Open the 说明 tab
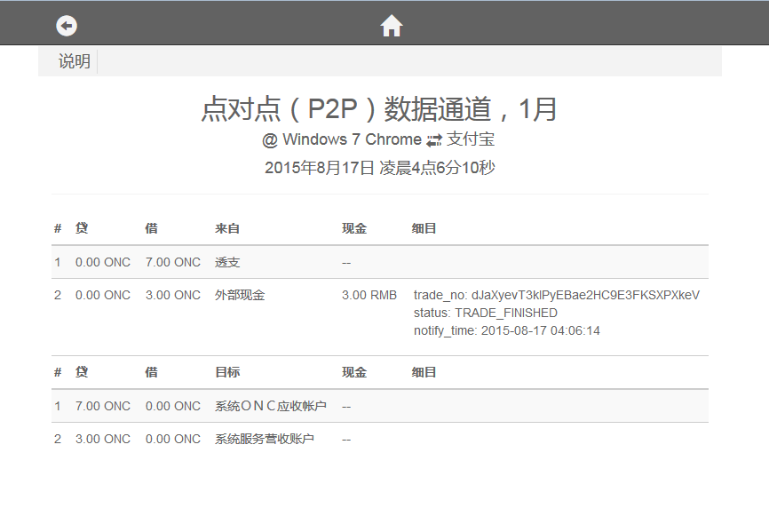The image size is (769, 532). [x=75, y=61]
